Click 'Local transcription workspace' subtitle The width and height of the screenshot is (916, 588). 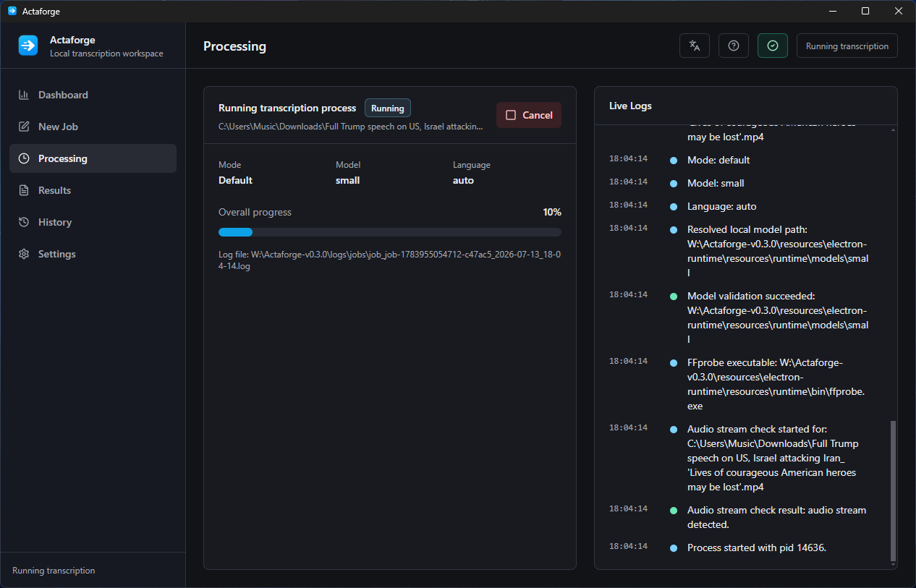[106, 54]
